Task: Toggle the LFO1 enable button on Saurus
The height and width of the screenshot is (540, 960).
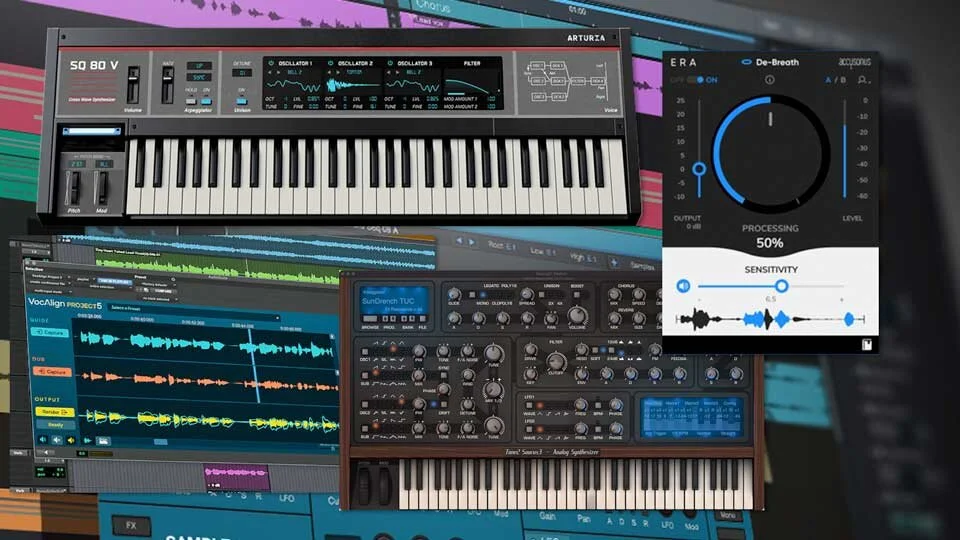Action: tap(529, 405)
